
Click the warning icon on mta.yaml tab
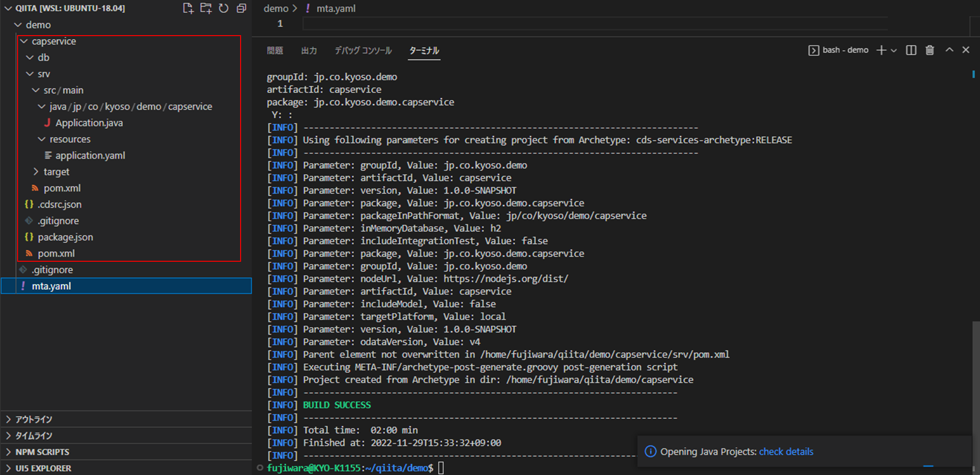tap(307, 8)
